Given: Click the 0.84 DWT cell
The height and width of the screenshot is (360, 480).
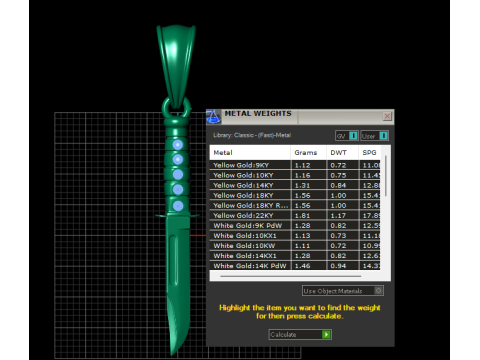Looking at the screenshot, I should coord(343,185).
